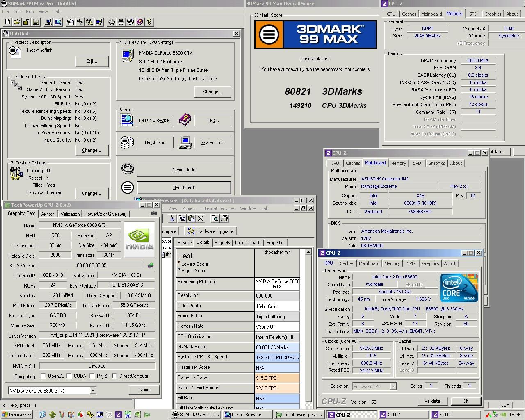Click Close button in GPU-Z
Screen dimensions: 525x420
click(x=144, y=390)
